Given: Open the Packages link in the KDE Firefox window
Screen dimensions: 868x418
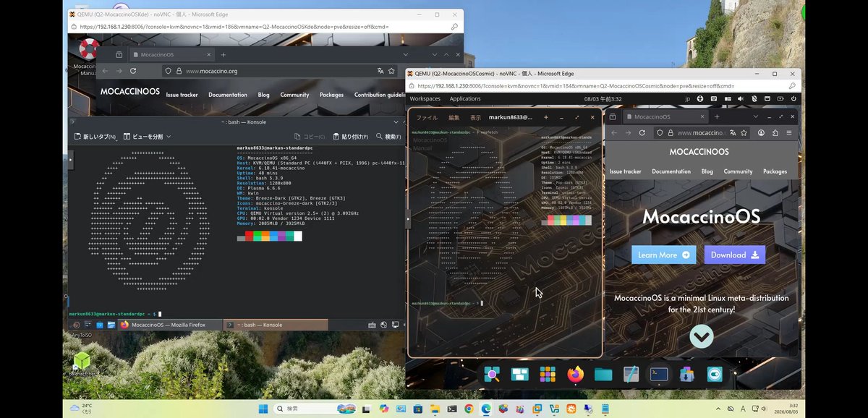Looking at the screenshot, I should point(331,95).
